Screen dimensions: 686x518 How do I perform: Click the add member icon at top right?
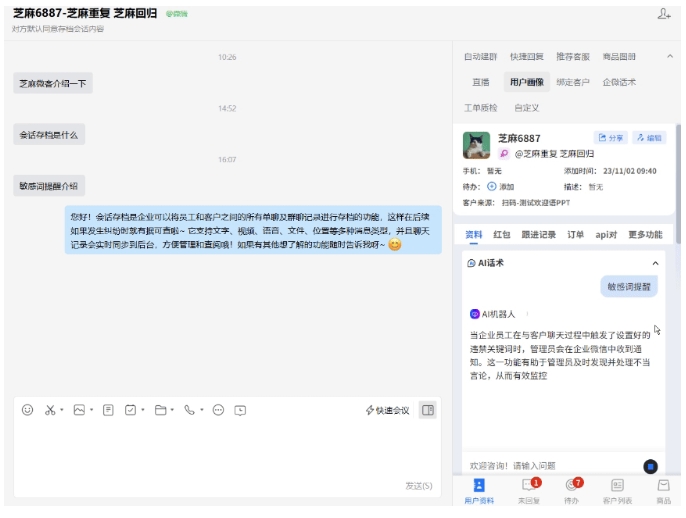point(664,14)
